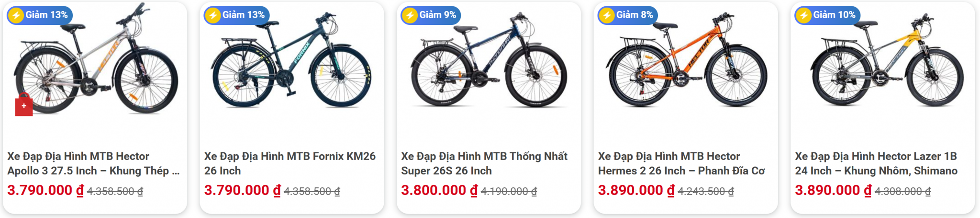This screenshot has height=218, width=980.
Task: Click the 'Giảm 13%' badge on Hector Apollo 3
Action: [40, 15]
